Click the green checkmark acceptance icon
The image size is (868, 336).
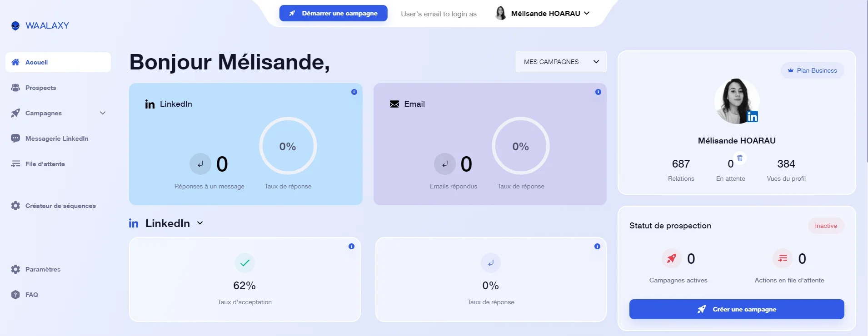coord(245,263)
